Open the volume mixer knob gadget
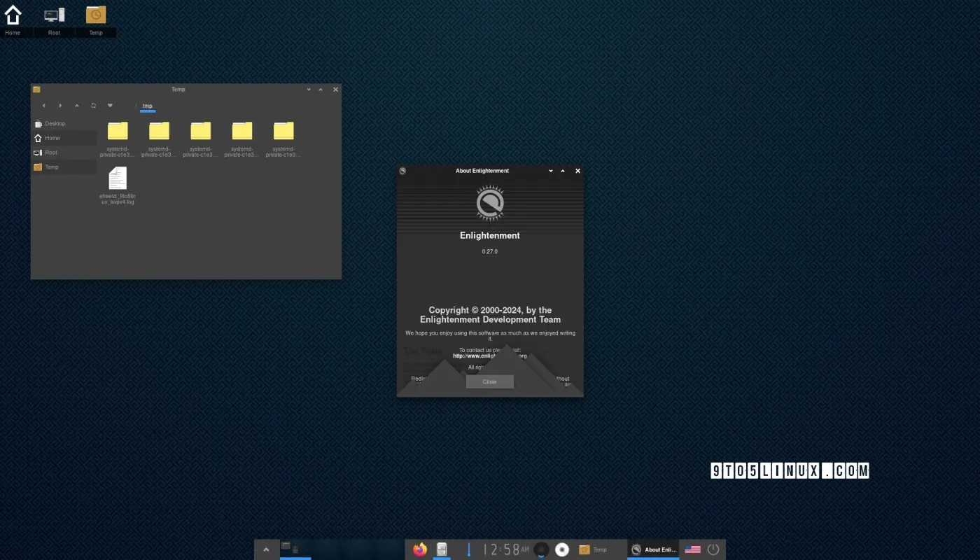The height and width of the screenshot is (560, 980). pyautogui.click(x=541, y=549)
